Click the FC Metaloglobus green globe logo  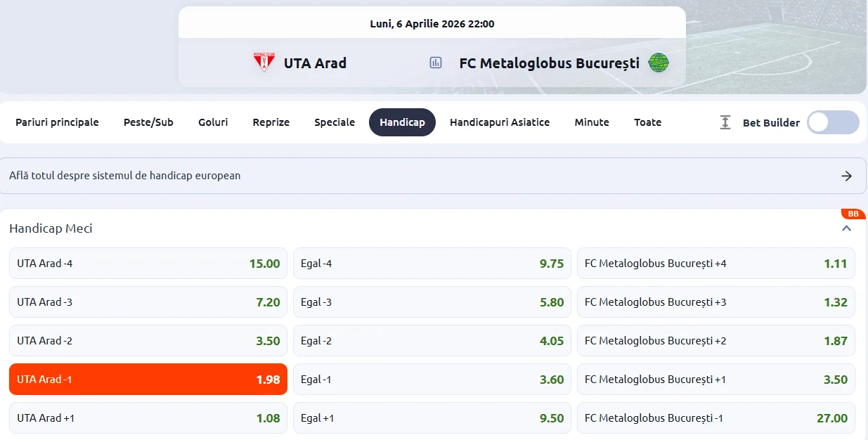pyautogui.click(x=659, y=63)
